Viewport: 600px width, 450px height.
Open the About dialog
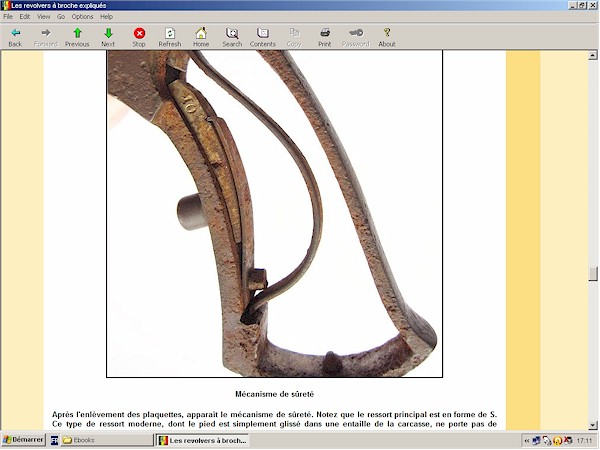pyautogui.click(x=387, y=37)
